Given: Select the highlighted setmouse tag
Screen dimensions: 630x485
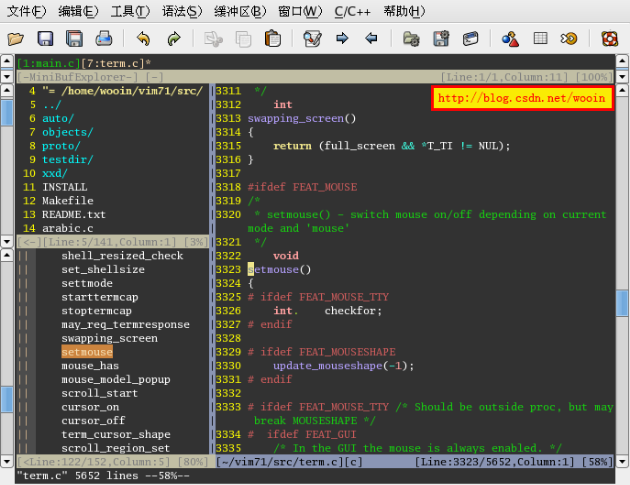Looking at the screenshot, I should click(87, 352).
